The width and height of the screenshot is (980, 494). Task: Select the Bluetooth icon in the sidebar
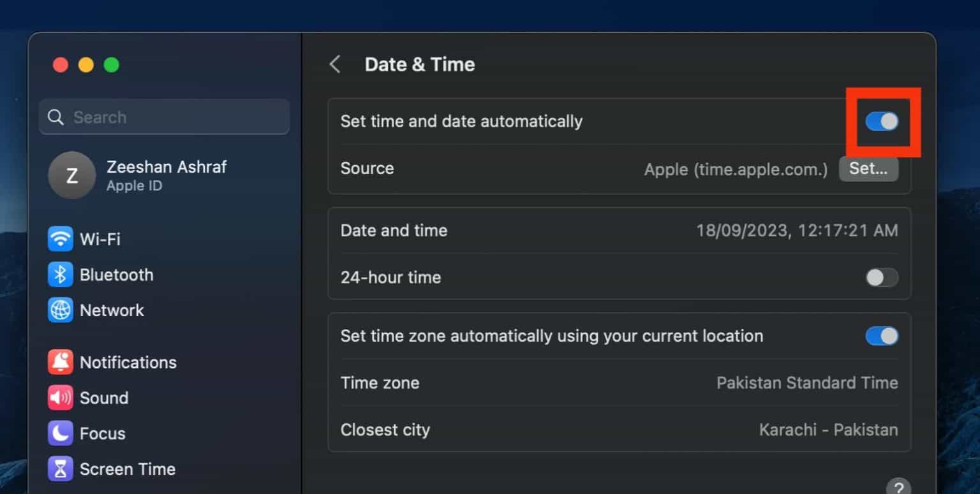[61, 275]
